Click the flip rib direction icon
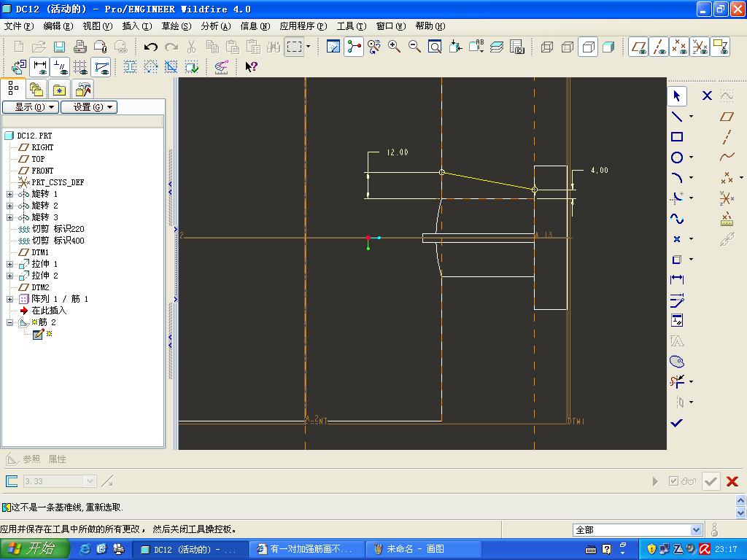The width and height of the screenshot is (747, 560). [x=108, y=481]
